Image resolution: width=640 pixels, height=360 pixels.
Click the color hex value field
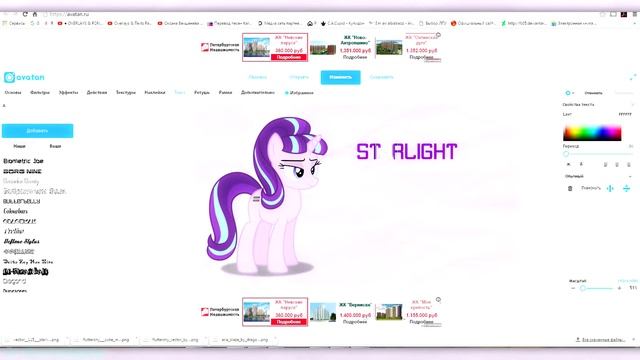pos(625,115)
